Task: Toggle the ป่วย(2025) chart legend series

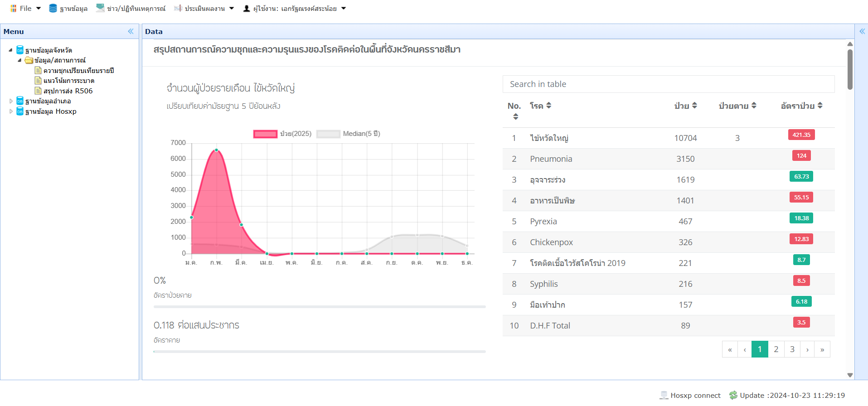Action: click(x=265, y=134)
